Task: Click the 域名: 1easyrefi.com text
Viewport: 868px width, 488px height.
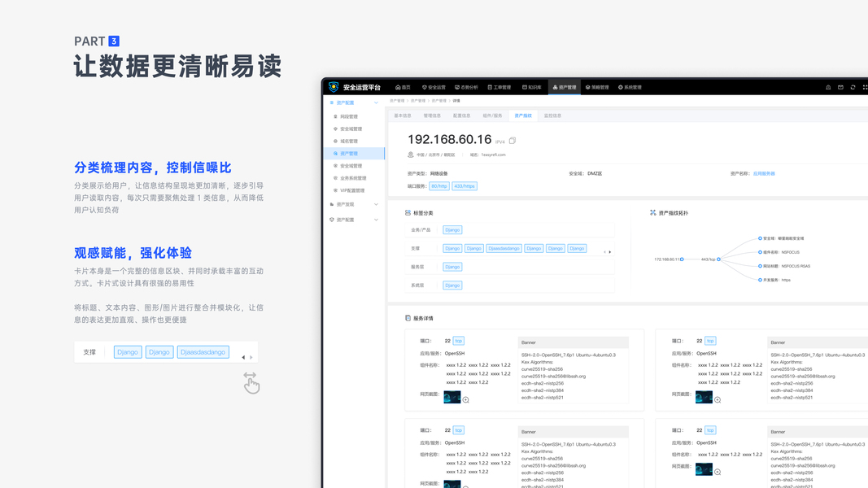Action: [488, 155]
